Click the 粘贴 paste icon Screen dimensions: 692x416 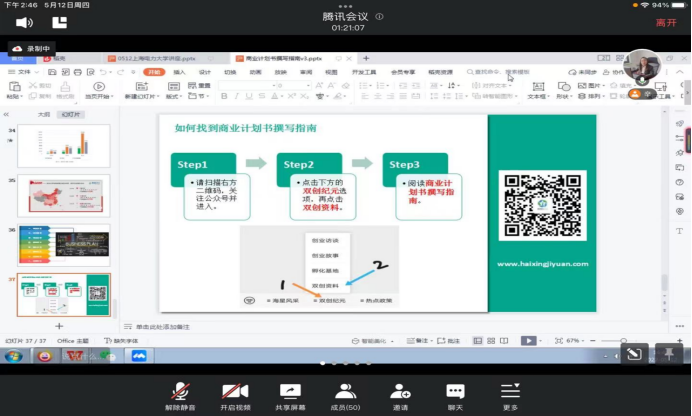[15, 86]
